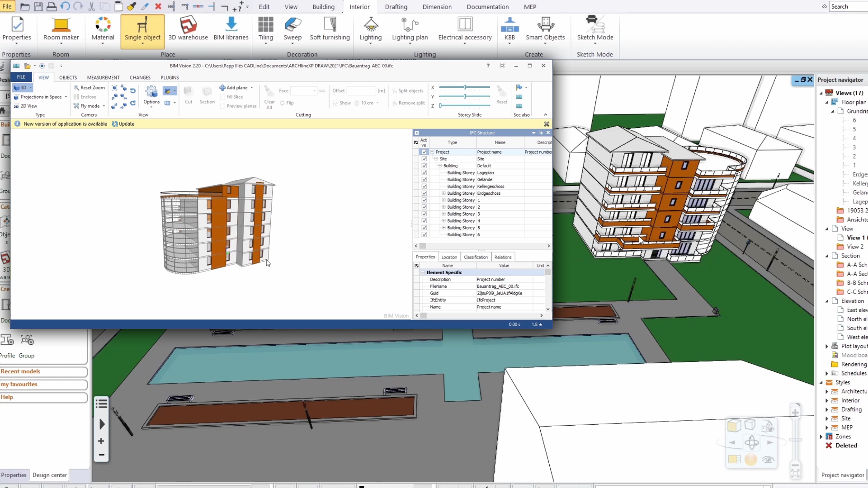This screenshot has width=868, height=488.
Task: Open BIM Vision Options
Action: click(x=151, y=95)
